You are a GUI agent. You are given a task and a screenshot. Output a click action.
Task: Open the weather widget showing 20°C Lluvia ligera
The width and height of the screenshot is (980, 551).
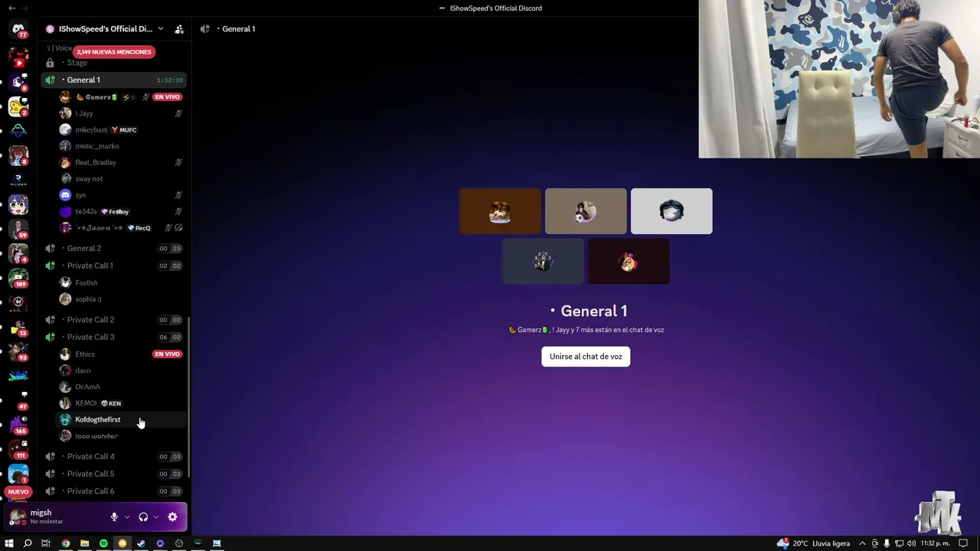813,543
